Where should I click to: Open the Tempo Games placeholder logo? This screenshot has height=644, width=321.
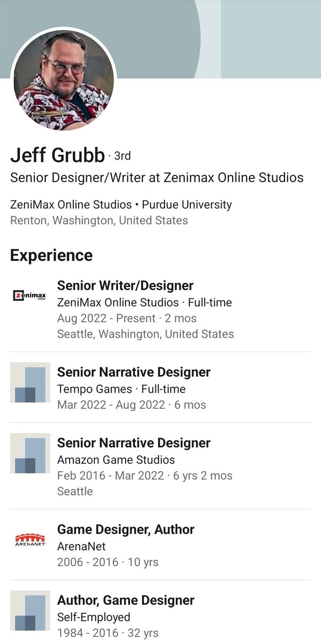point(30,382)
